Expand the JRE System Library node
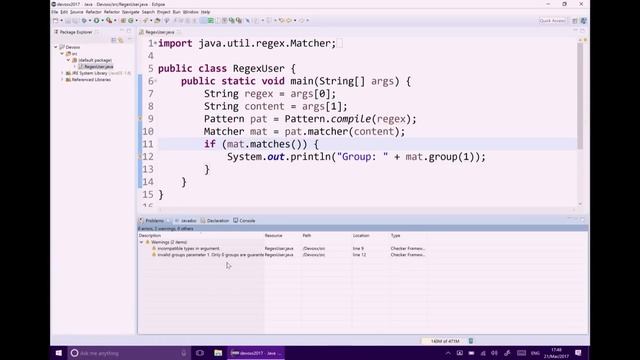Screen dimensions: 640x360 (x=62, y=73)
